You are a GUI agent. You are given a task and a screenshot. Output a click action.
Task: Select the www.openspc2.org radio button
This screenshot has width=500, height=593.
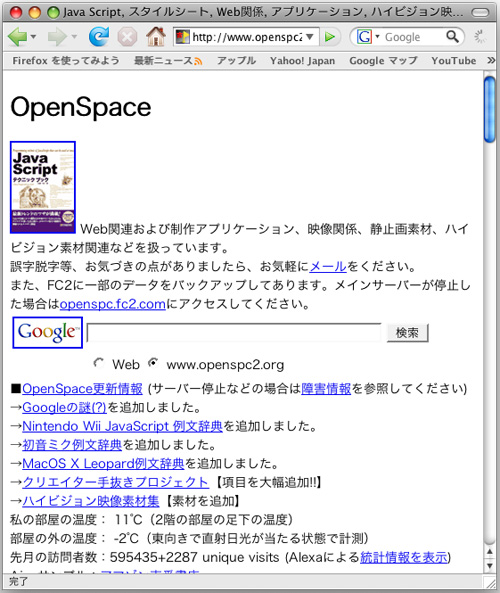[x=153, y=363]
